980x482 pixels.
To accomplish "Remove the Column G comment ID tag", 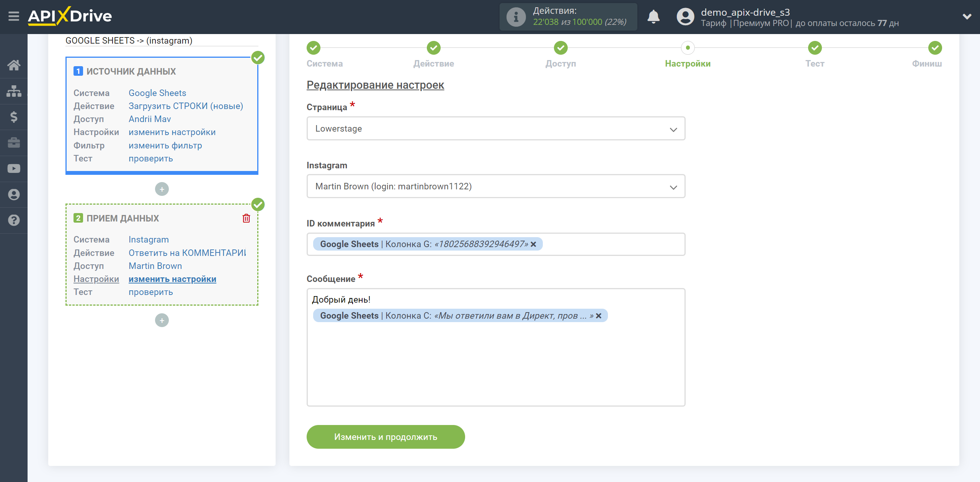I will 533,244.
